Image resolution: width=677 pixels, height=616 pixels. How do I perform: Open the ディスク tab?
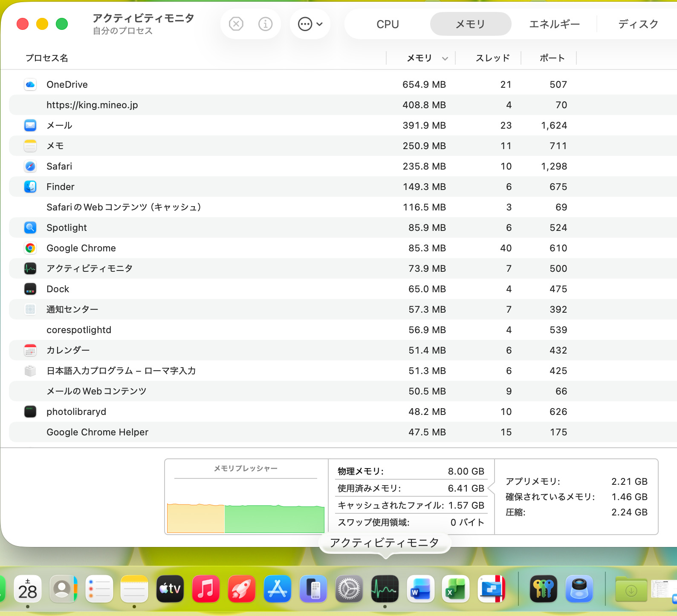coord(638,24)
